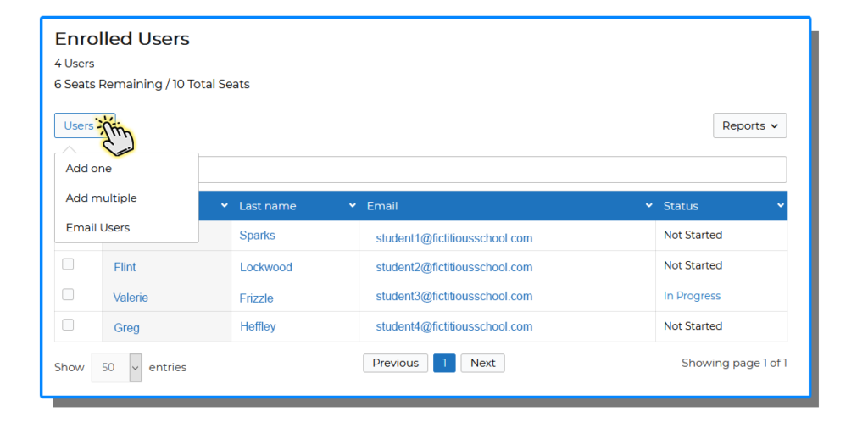The height and width of the screenshot is (434, 868).
Task: Click student4@fictitiousschool.com email link
Action: point(454,326)
